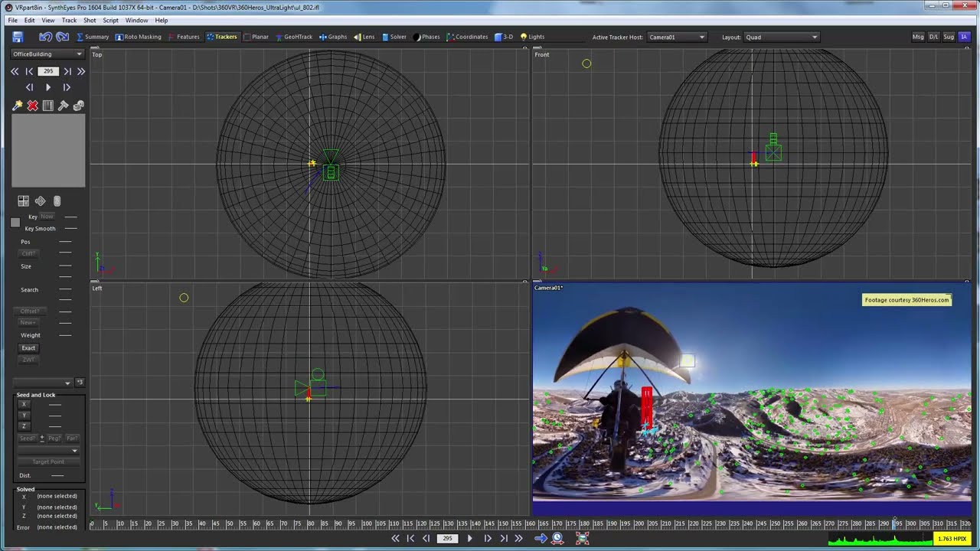Click the Msg button
This screenshot has width=980, height=551.
918,37
